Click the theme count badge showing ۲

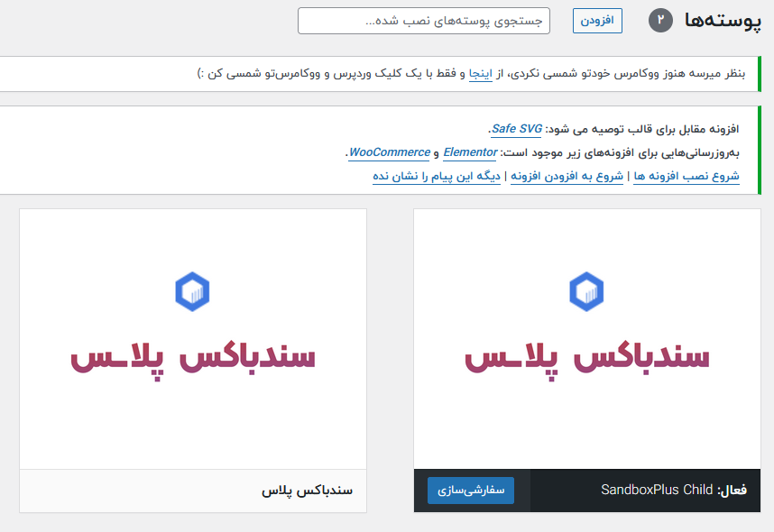tap(660, 20)
